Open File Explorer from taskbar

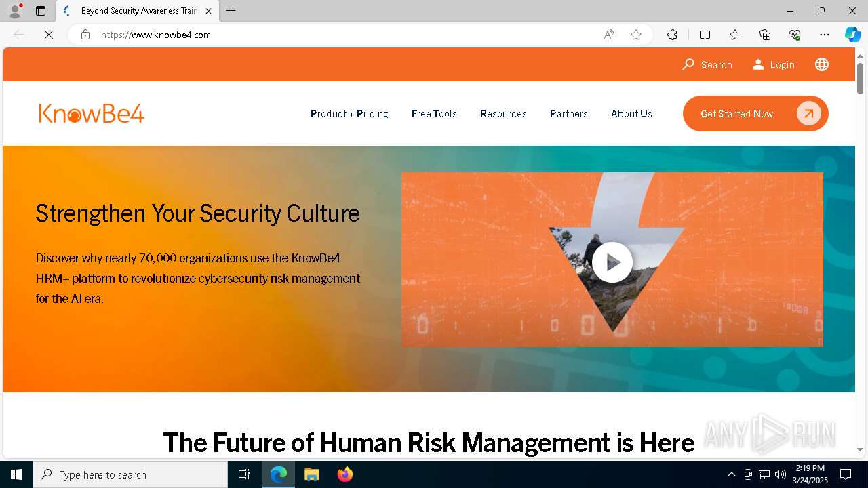point(311,474)
